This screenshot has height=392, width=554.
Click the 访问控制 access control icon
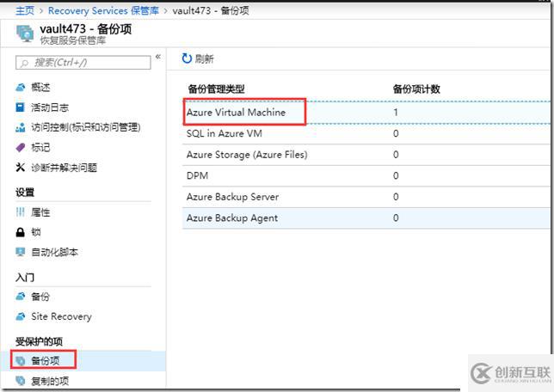(21, 127)
